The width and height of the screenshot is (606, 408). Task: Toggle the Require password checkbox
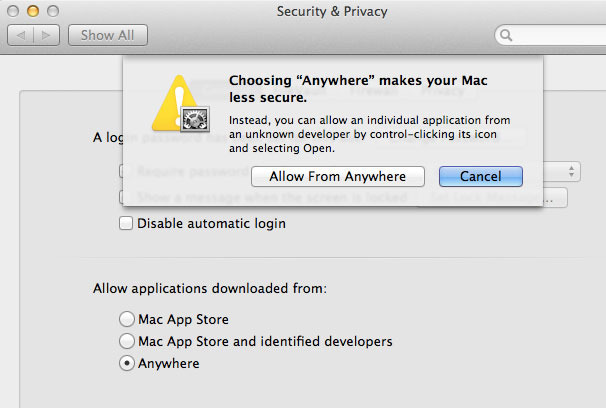(x=126, y=171)
